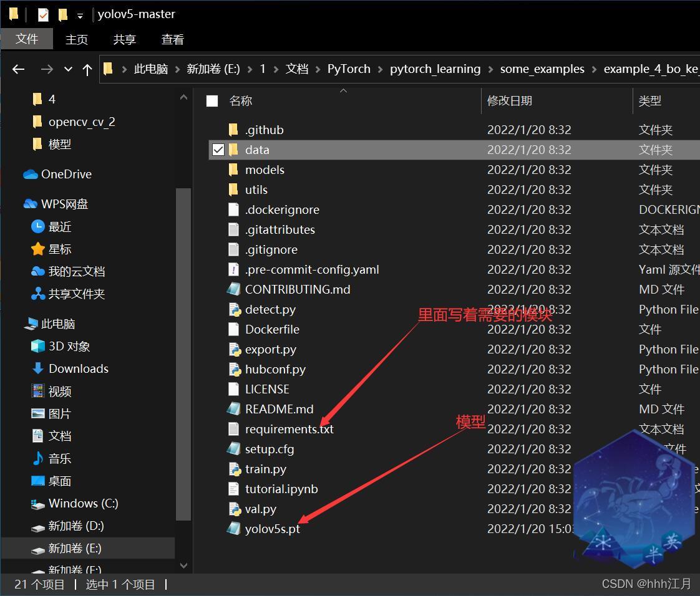Select the CONTRIBUTING.md file icon
The width and height of the screenshot is (700, 596).
[x=233, y=289]
